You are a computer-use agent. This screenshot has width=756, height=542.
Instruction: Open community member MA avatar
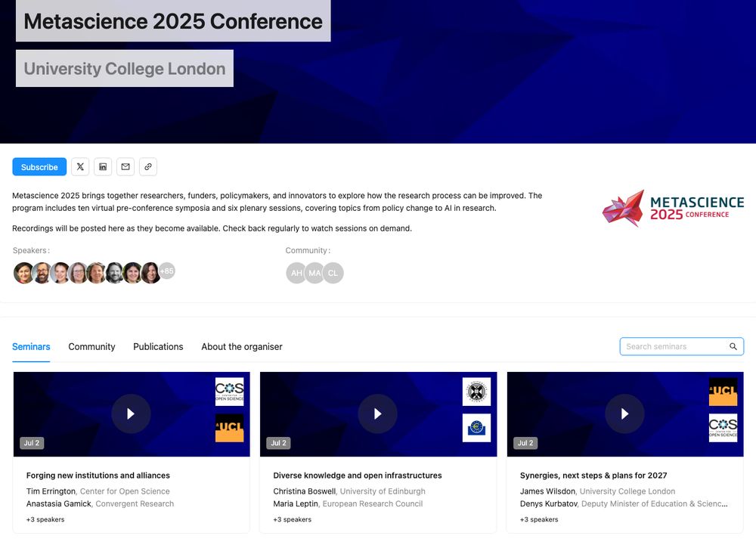point(314,273)
